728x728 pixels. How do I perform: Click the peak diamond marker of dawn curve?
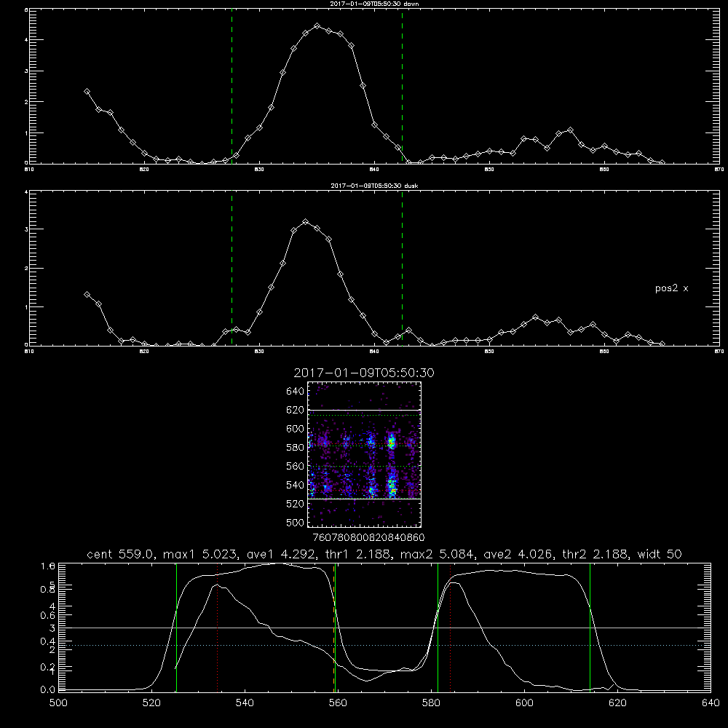click(317, 26)
